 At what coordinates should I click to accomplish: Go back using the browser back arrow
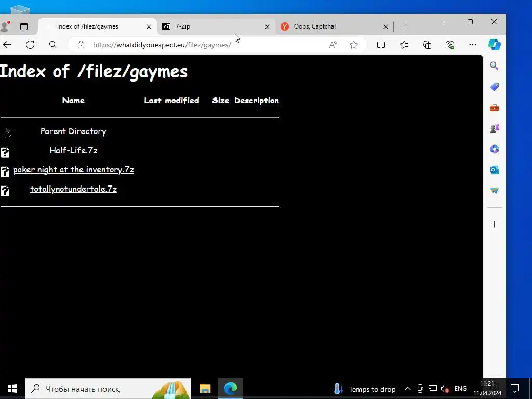(x=7, y=45)
